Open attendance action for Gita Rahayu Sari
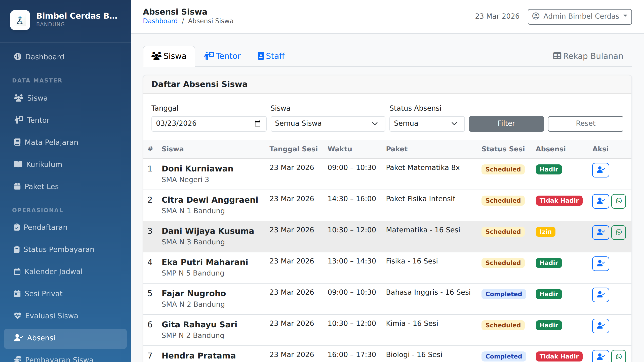The width and height of the screenshot is (644, 362). click(600, 326)
